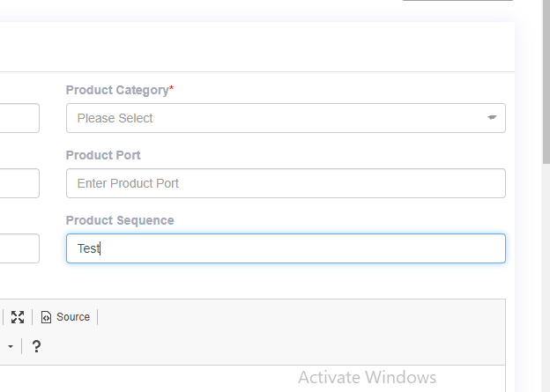
Task: Expand the small arrow beside help icon
Action: (11, 346)
